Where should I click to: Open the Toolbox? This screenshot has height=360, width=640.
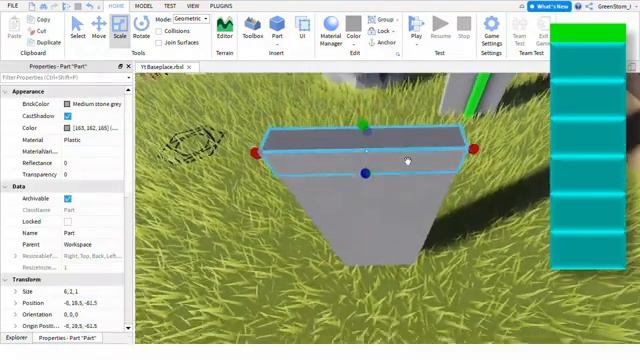click(253, 28)
